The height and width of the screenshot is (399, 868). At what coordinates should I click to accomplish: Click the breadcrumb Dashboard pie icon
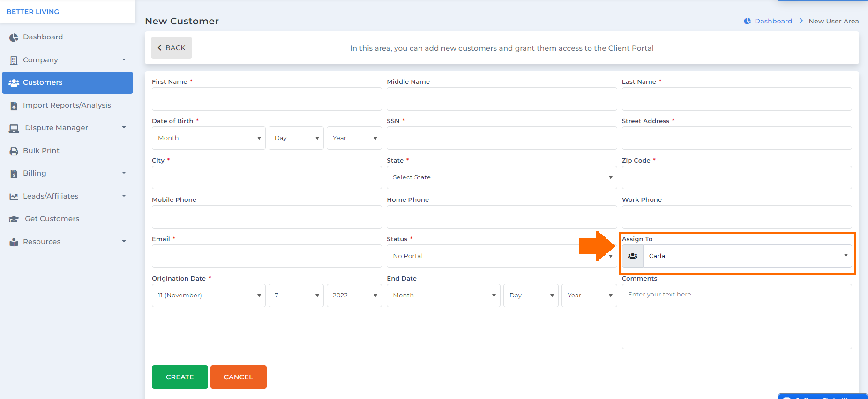point(748,21)
